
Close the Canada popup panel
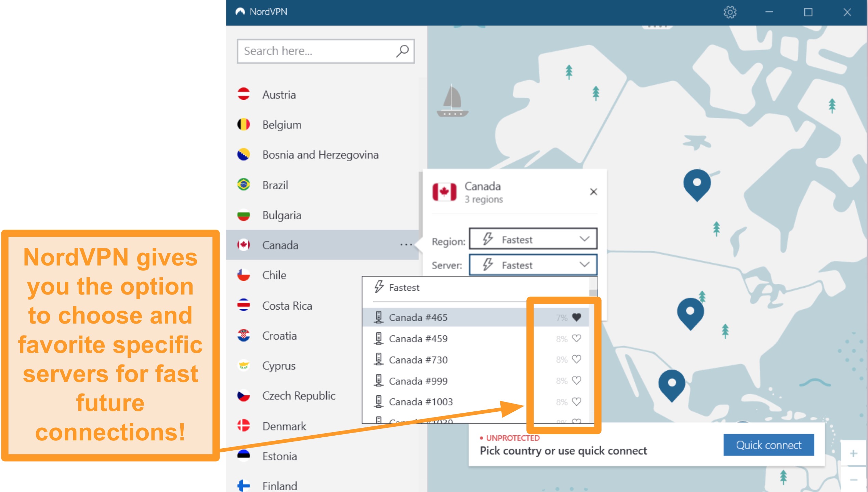[593, 192]
